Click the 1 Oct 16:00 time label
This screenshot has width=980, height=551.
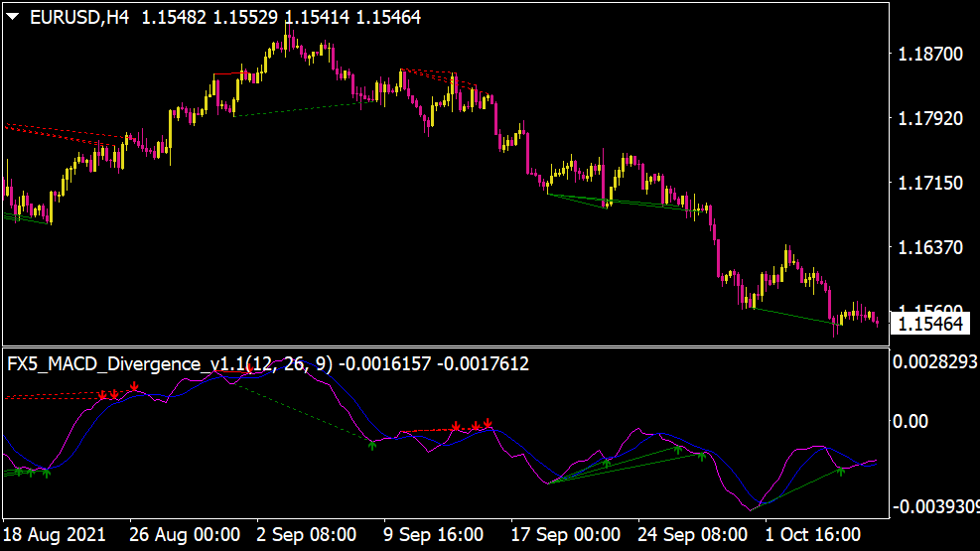pos(812,535)
